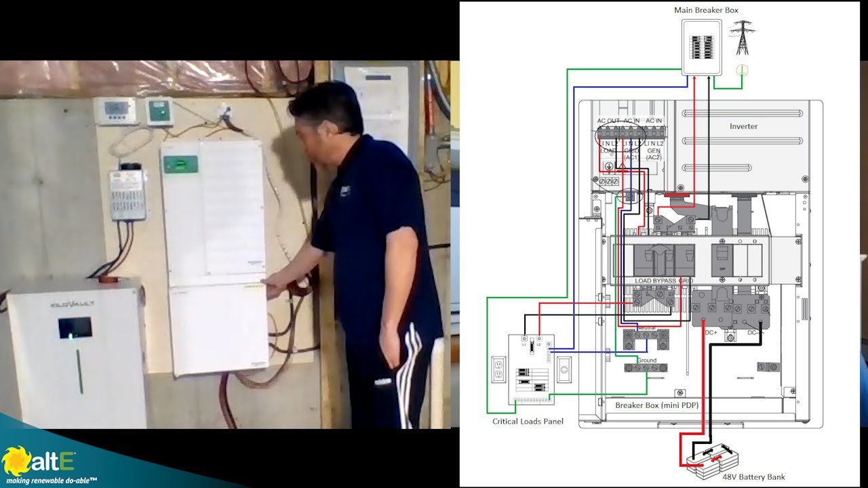Click the 'LOAD BYPASS GRID' breaker label
The height and width of the screenshot is (488, 868).
pos(664,281)
